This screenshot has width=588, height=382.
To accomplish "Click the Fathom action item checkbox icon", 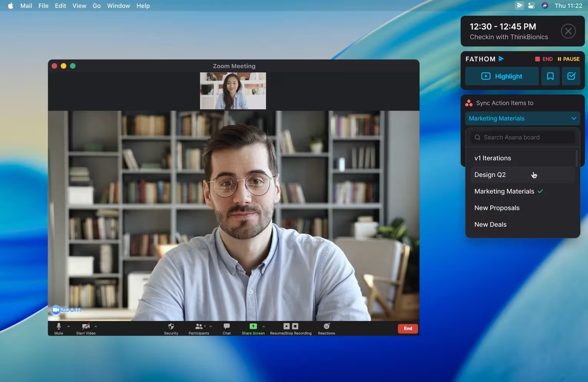I will click(x=571, y=76).
